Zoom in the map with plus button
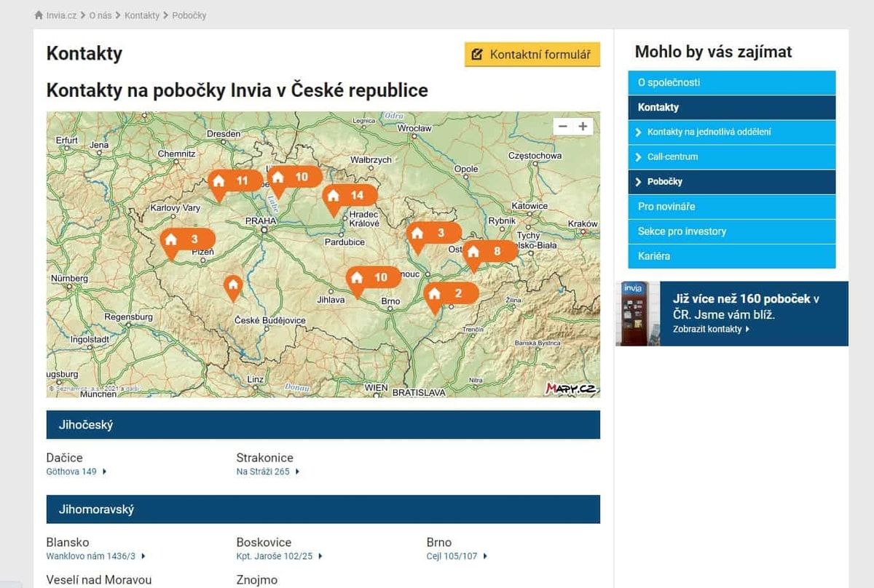 tap(583, 126)
